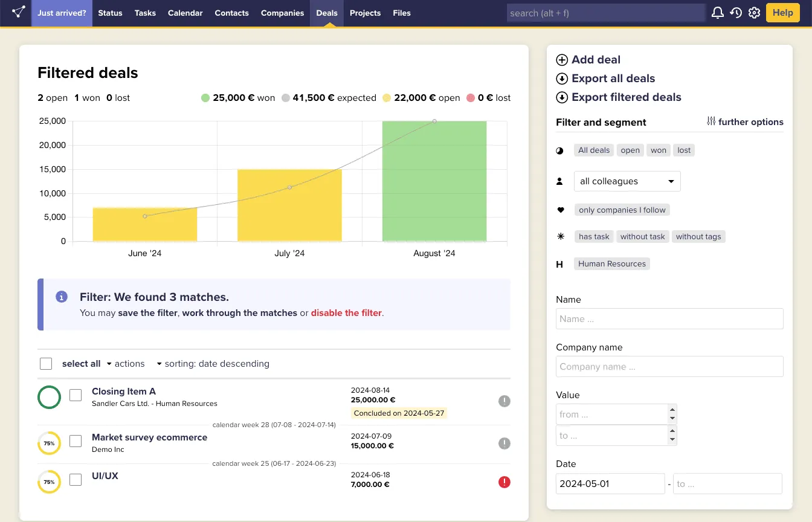The width and height of the screenshot is (812, 522).
Task: Click the 75% progress ring for UI/UX
Action: pyautogui.click(x=50, y=482)
